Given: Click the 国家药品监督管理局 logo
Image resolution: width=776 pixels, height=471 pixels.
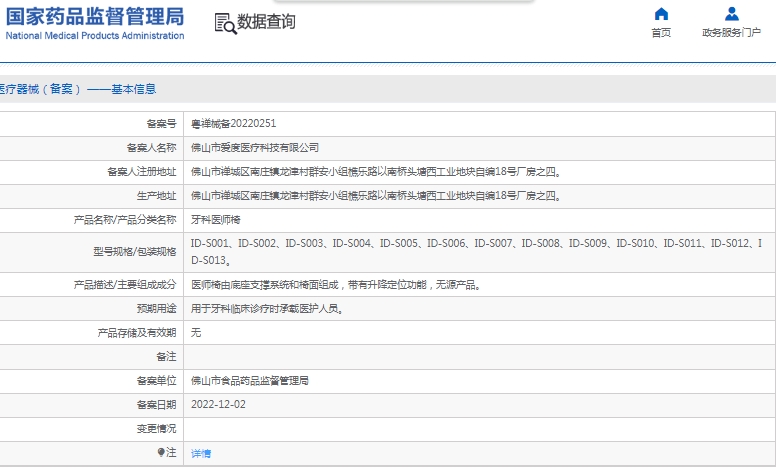Looking at the screenshot, I should pos(95,16).
